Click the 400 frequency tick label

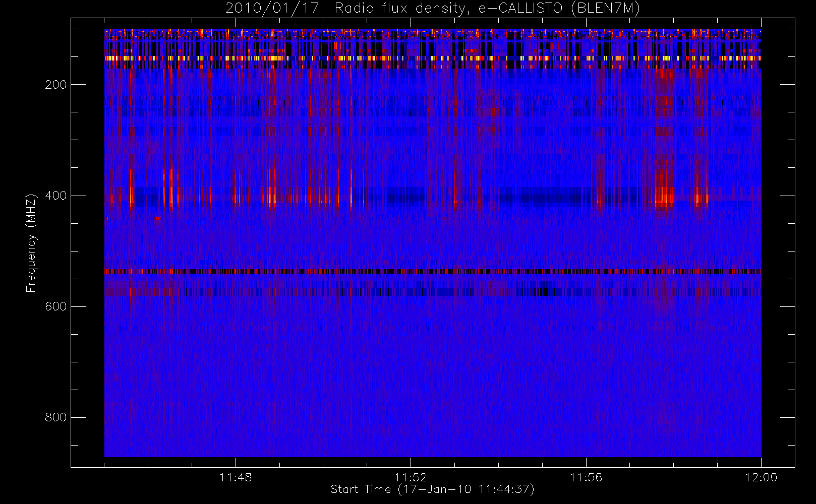pyautogui.click(x=55, y=196)
